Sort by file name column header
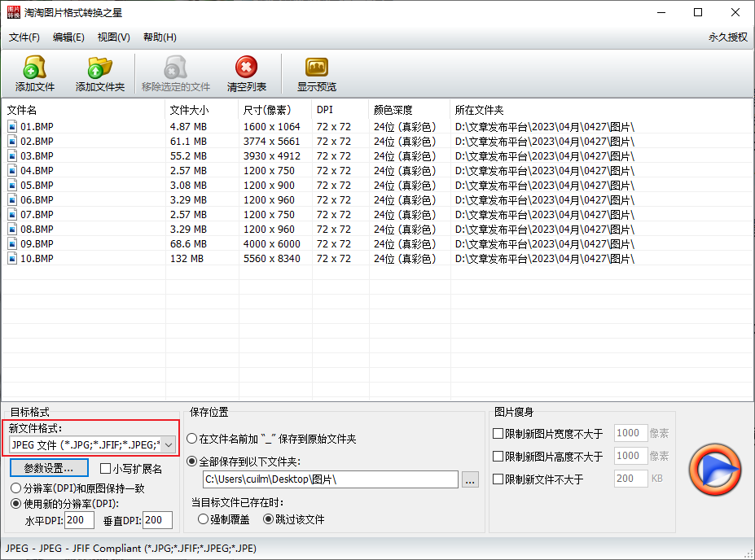This screenshot has height=560, width=755. pos(83,110)
